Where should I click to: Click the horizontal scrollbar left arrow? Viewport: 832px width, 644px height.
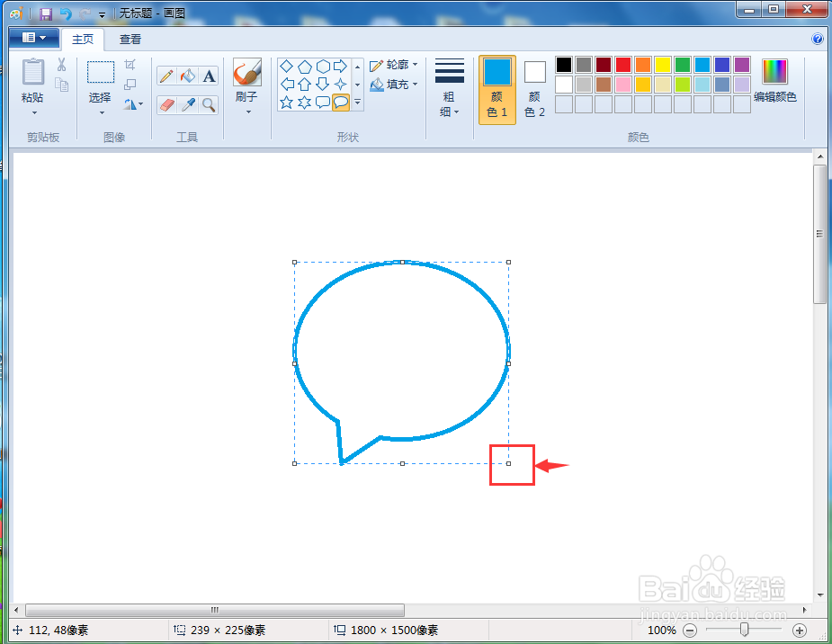(16, 610)
